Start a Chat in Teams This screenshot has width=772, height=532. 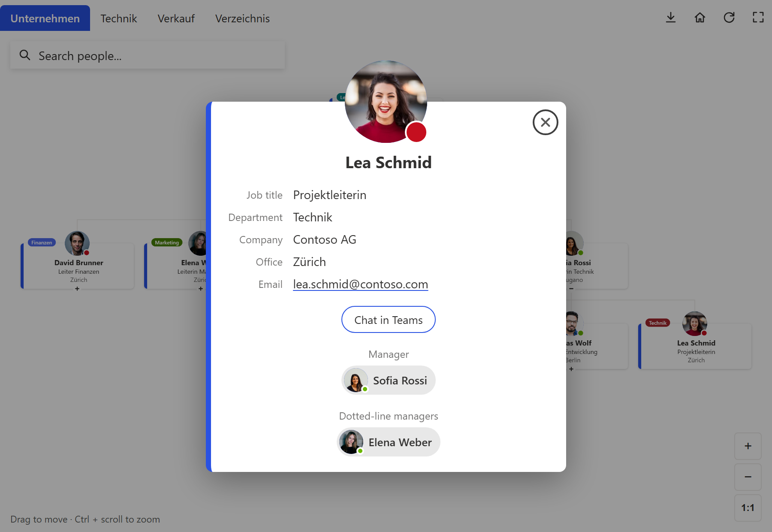[x=389, y=320]
